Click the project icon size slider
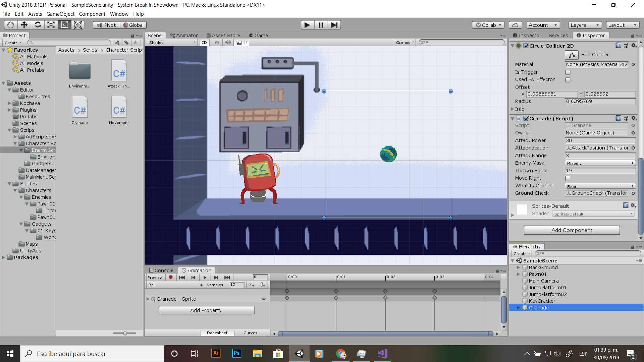This screenshot has width=644, height=362. 125,333
